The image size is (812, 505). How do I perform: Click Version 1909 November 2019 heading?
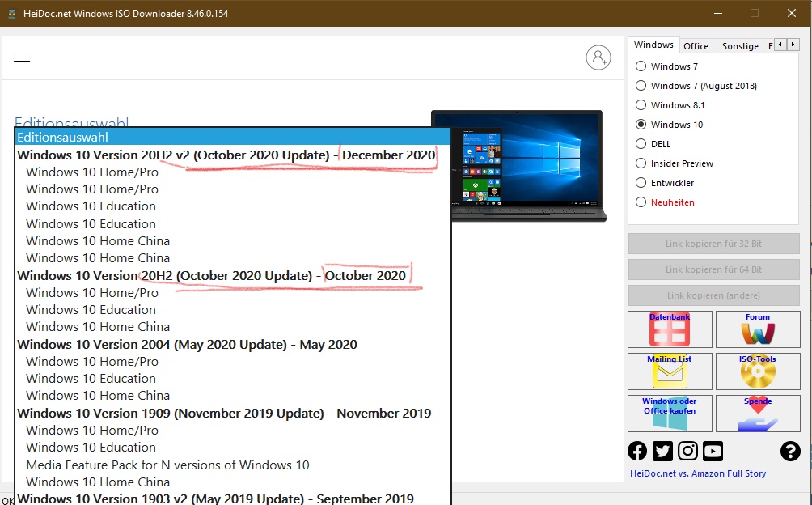(232, 414)
